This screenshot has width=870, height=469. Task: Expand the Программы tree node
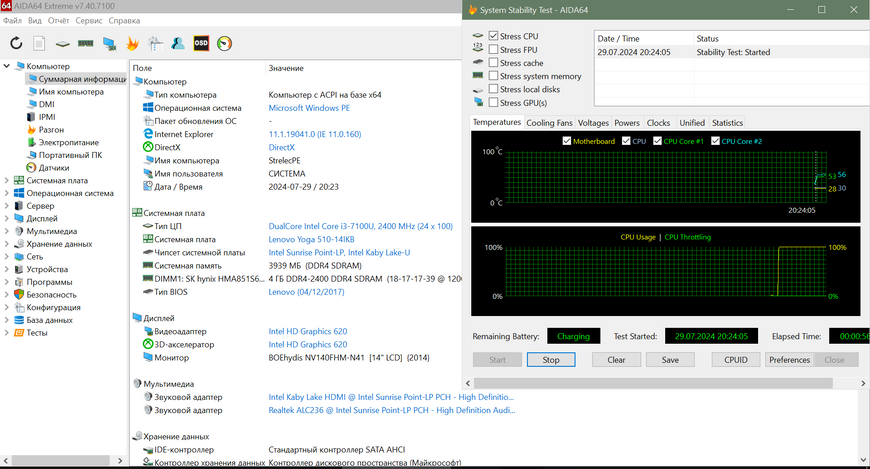pyautogui.click(x=7, y=282)
